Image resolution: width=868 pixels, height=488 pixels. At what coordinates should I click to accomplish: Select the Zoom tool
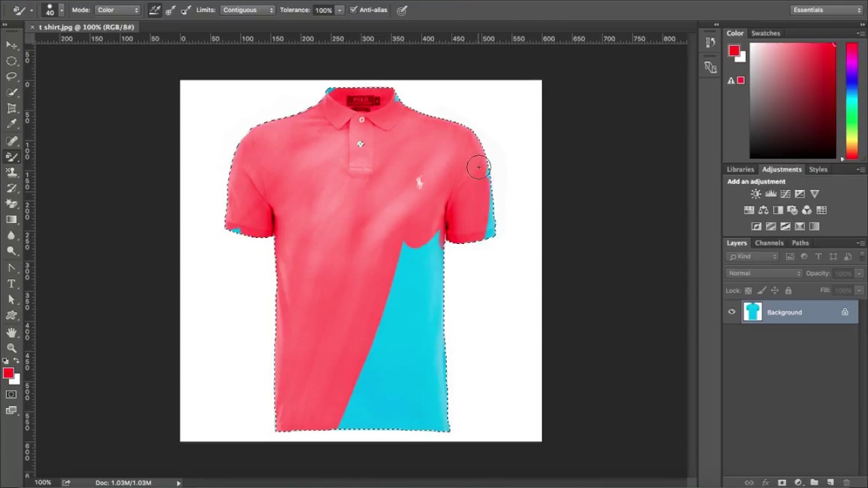(x=12, y=348)
